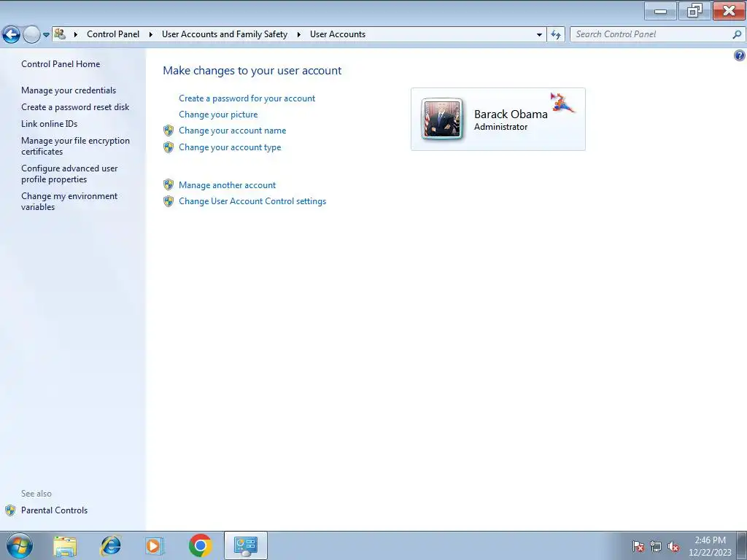Click Create a password for your account
747x560 pixels.
click(x=247, y=98)
